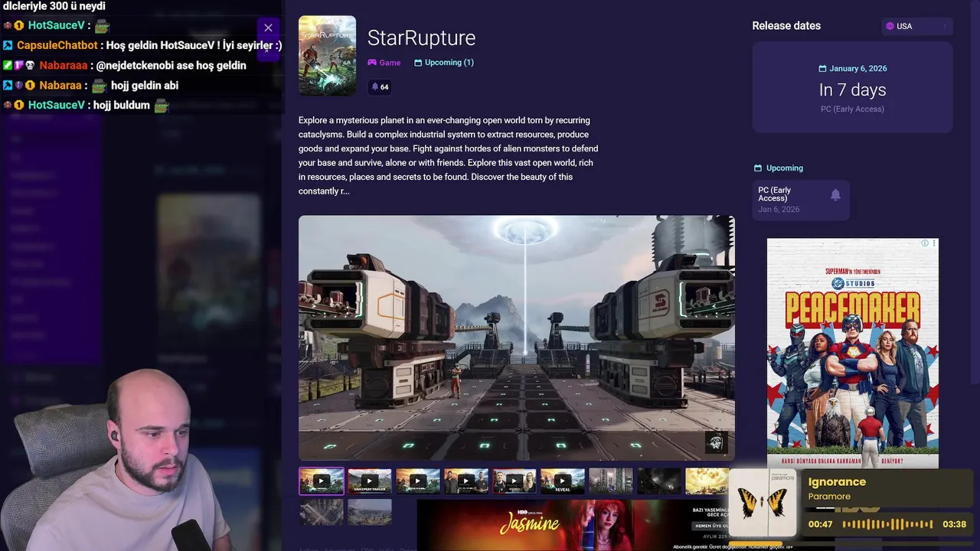The height and width of the screenshot is (551, 980).
Task: Click the calendar icon next to Upcoming heading
Action: (758, 168)
